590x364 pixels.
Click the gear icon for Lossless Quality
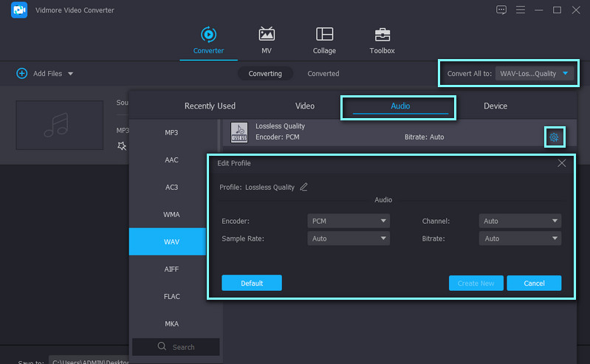pyautogui.click(x=554, y=137)
